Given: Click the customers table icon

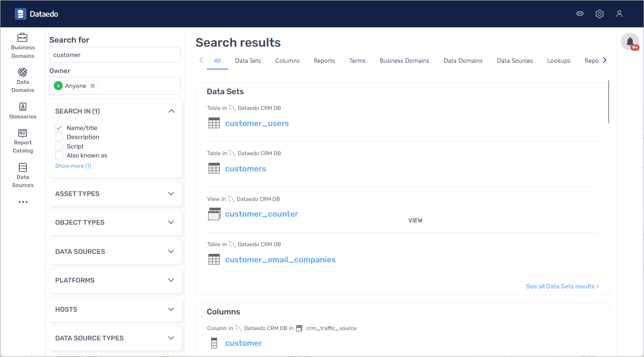Looking at the screenshot, I should click(214, 169).
